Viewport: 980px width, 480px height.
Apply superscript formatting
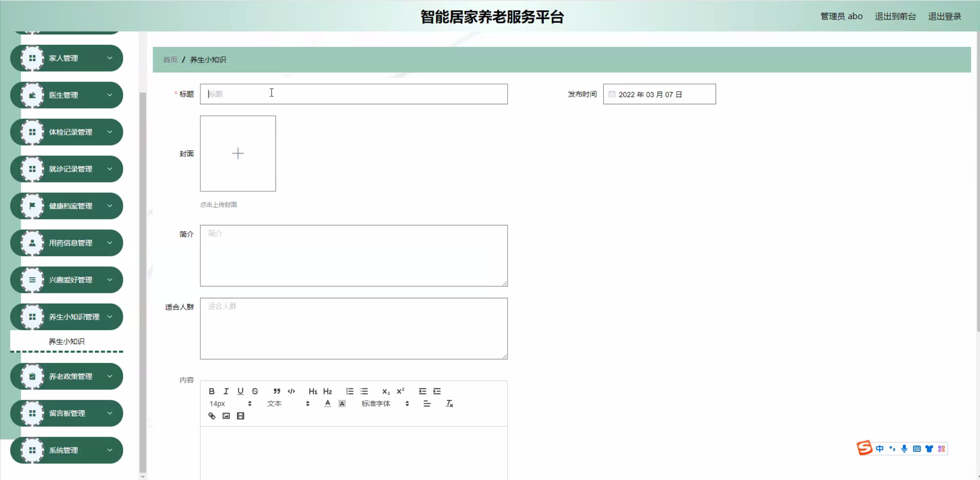coord(400,391)
